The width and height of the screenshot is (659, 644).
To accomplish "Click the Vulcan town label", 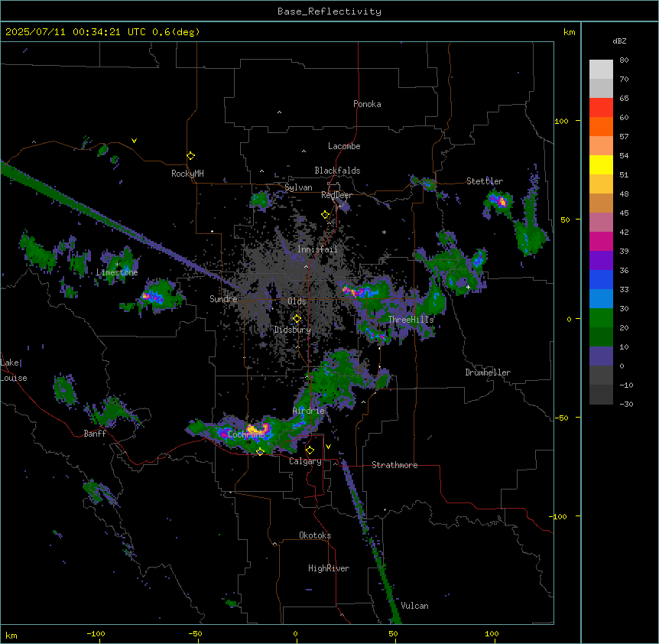I will (x=415, y=606).
